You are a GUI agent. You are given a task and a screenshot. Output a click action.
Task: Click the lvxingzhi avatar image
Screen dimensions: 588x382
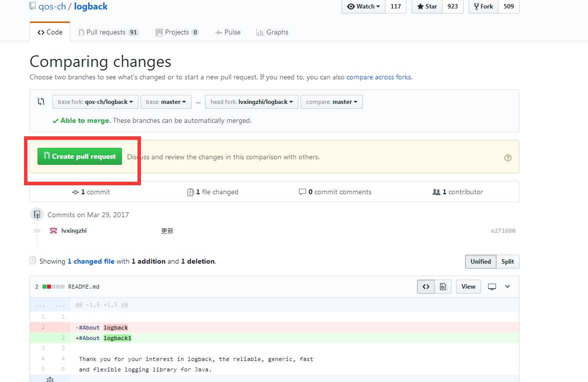(x=53, y=231)
